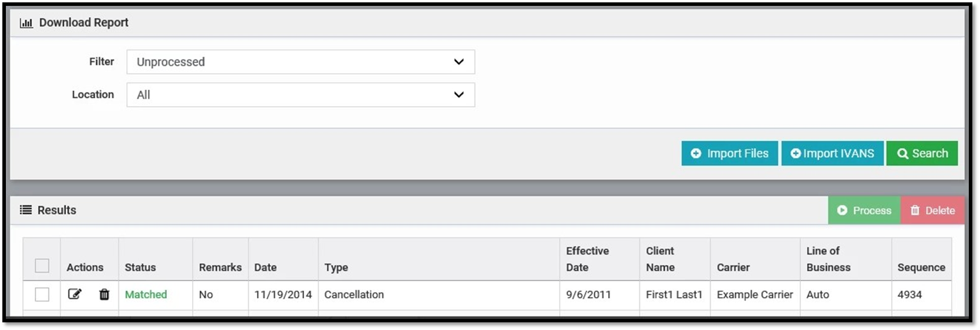Screen dimensions: 980x330
Task: Open the Filter dropdown showing Unprocessed
Action: point(301,62)
